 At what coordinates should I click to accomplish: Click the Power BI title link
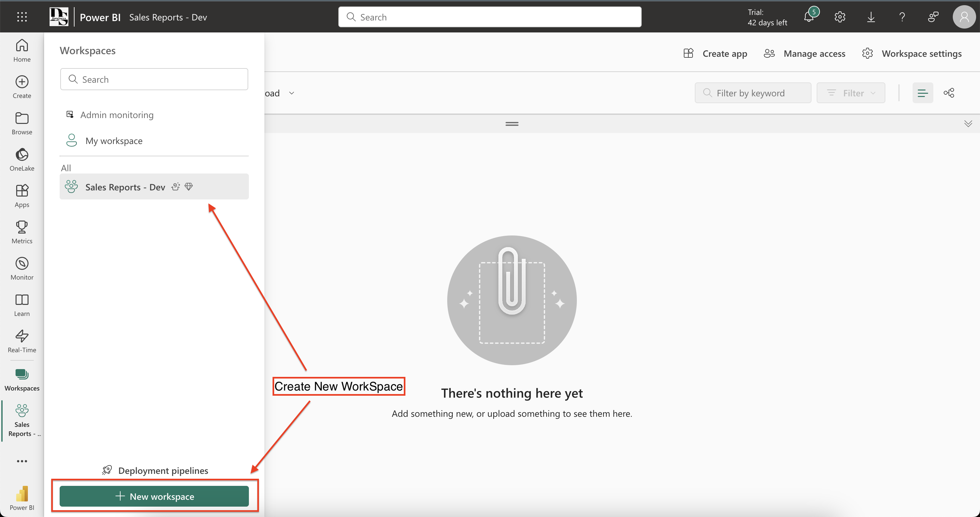pos(100,17)
